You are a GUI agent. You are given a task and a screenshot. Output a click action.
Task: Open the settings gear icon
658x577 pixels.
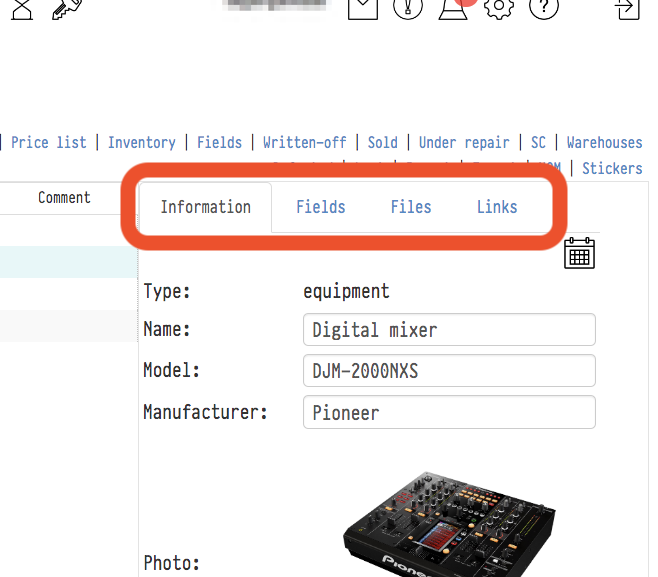pyautogui.click(x=498, y=7)
